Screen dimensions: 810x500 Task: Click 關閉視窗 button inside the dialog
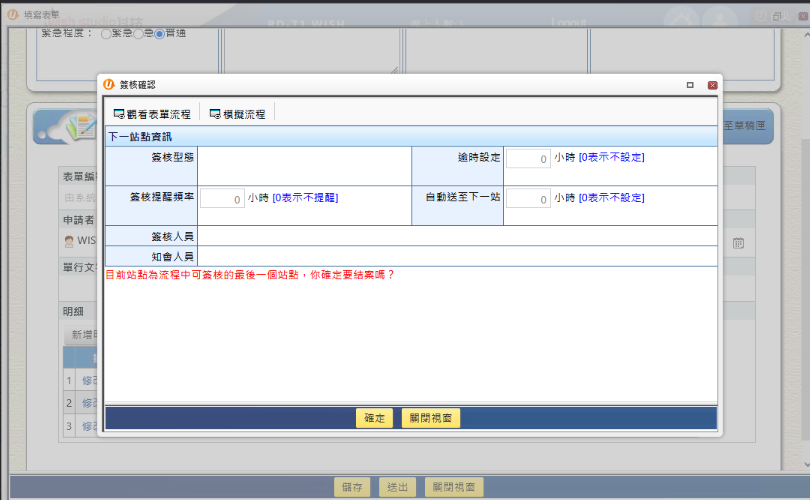click(431, 418)
